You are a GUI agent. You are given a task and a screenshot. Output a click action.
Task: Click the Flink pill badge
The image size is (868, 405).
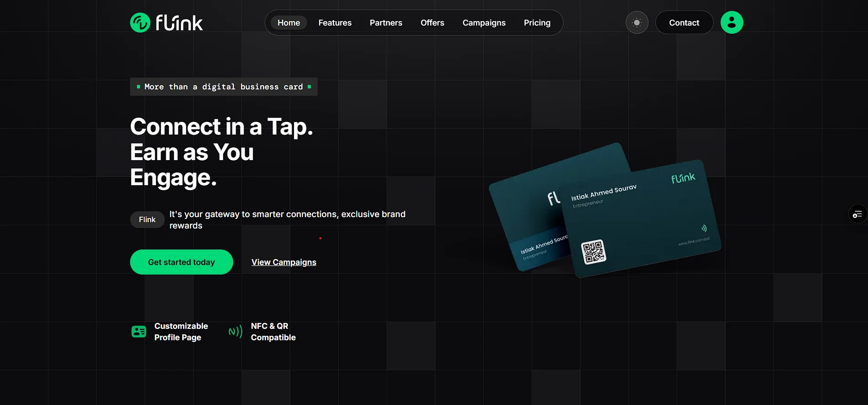point(147,219)
